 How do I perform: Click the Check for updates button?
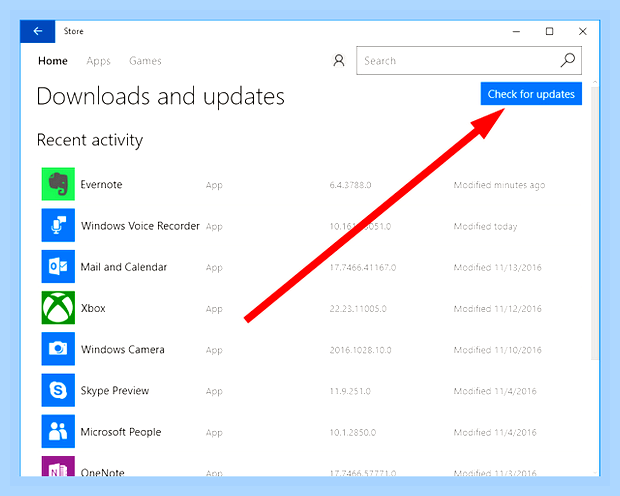[x=531, y=94]
